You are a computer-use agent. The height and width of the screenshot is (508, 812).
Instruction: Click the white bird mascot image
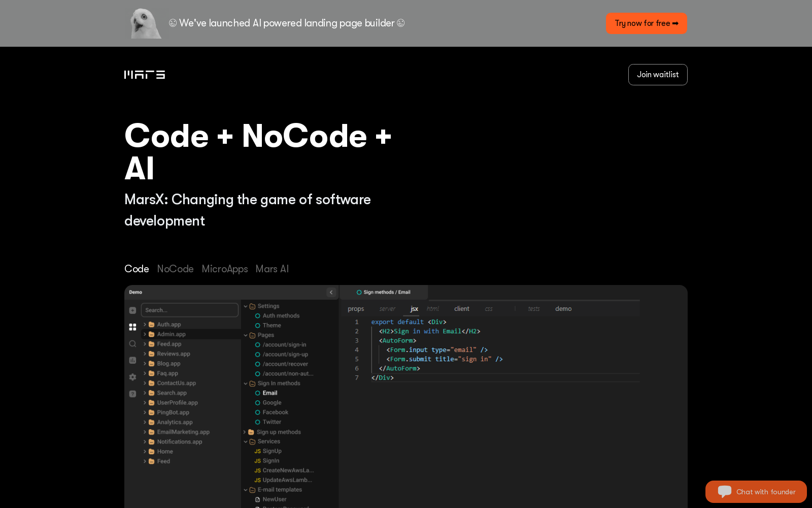click(x=145, y=23)
